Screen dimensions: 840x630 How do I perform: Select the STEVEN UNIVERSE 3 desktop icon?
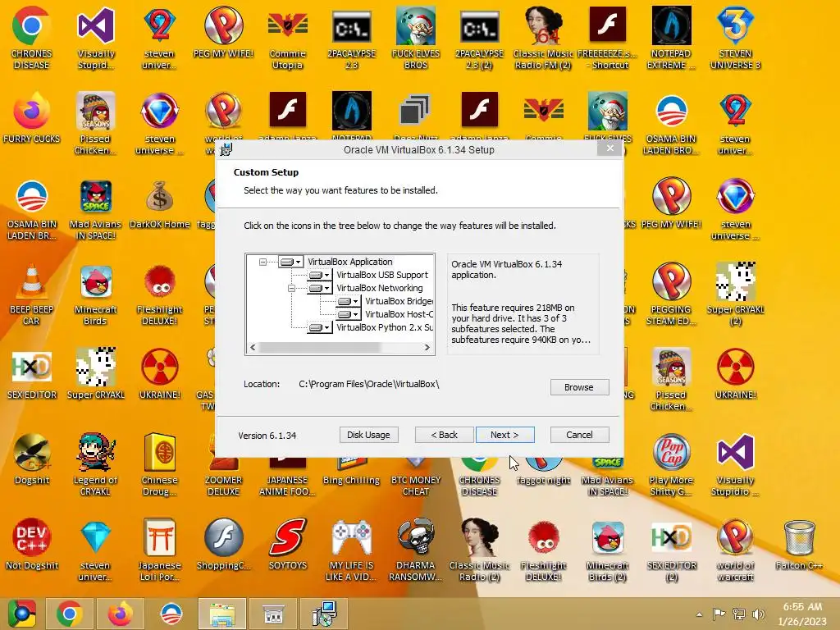[x=735, y=39]
